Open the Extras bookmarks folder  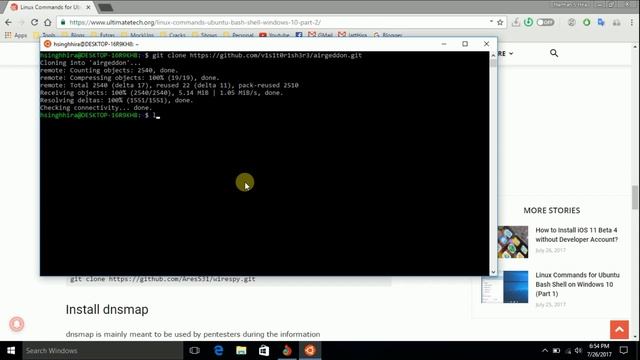103,36
